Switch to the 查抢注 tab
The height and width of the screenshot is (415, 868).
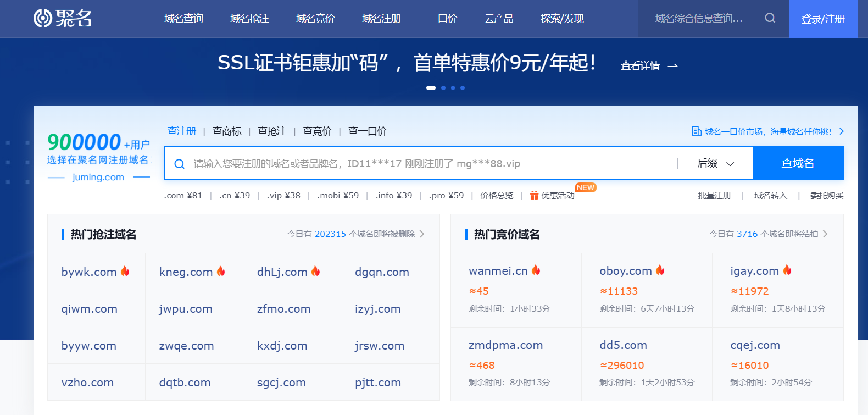tap(272, 131)
